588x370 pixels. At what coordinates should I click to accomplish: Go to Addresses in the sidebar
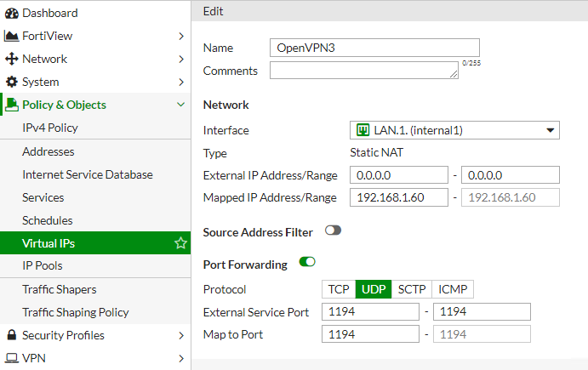pos(49,151)
